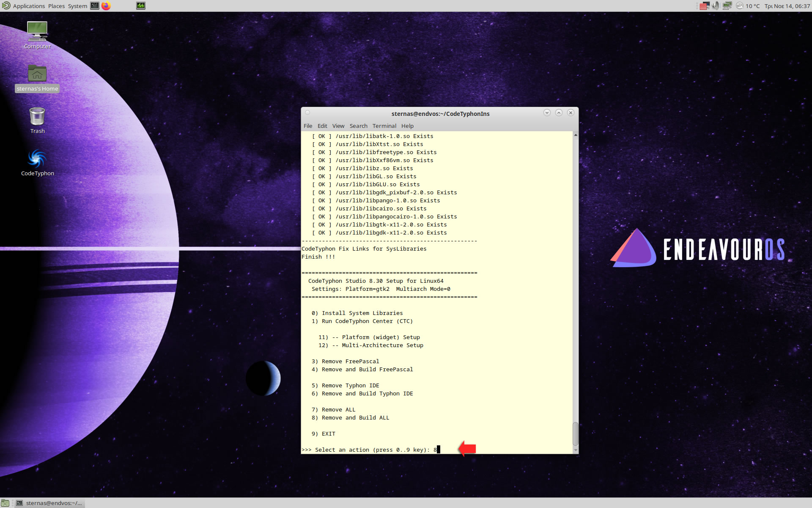Select the sternas's Home folder icon
Image resolution: width=812 pixels, height=508 pixels.
(37, 78)
